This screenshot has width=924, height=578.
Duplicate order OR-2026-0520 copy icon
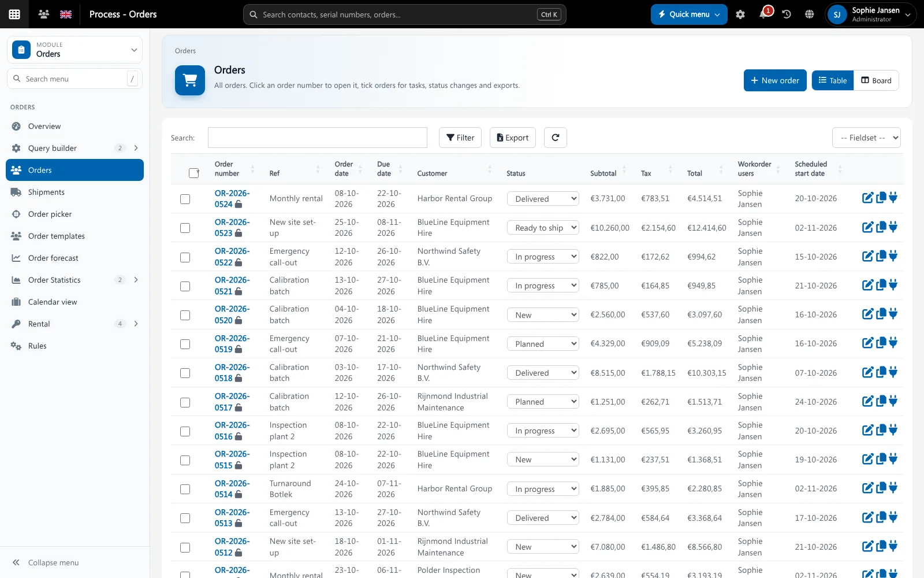881,314
